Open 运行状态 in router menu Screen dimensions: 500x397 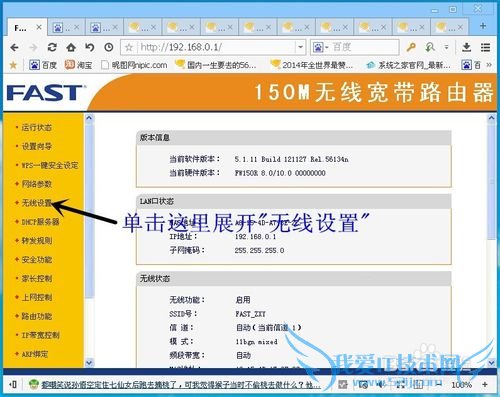pos(37,127)
